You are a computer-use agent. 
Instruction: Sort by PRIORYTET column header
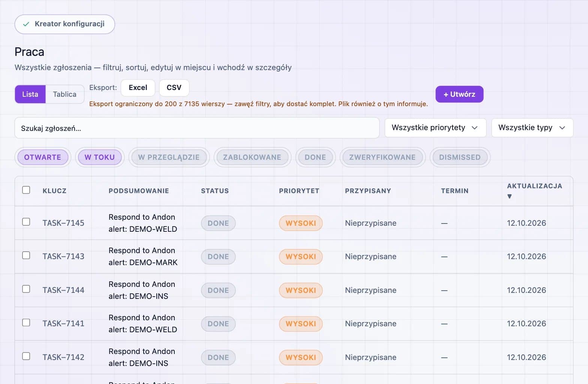point(299,191)
